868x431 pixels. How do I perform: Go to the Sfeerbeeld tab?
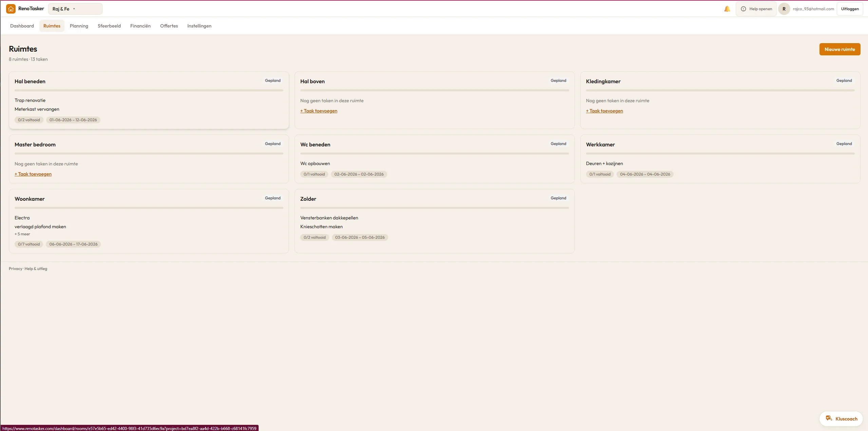(109, 26)
